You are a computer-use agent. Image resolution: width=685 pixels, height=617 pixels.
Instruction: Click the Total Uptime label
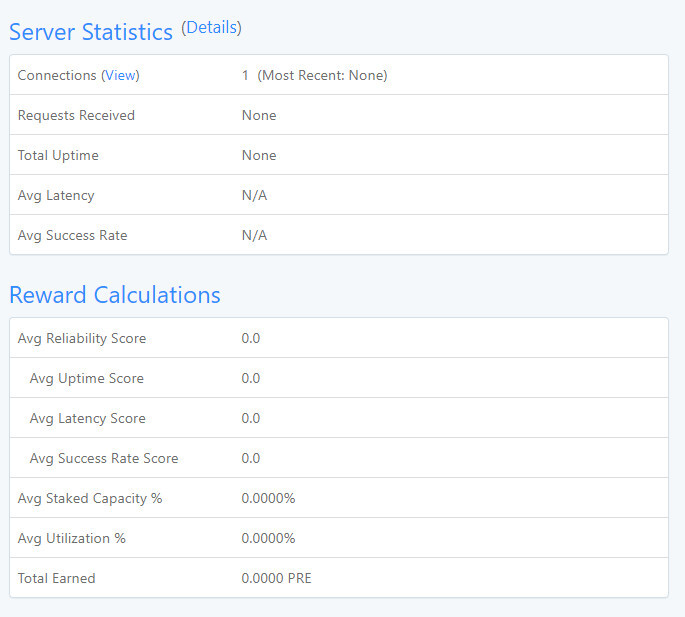(x=58, y=156)
